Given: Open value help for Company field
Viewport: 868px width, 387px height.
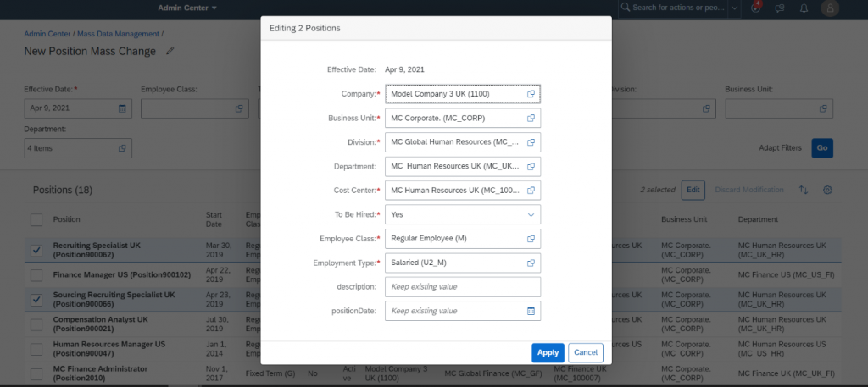Looking at the screenshot, I should (531, 94).
